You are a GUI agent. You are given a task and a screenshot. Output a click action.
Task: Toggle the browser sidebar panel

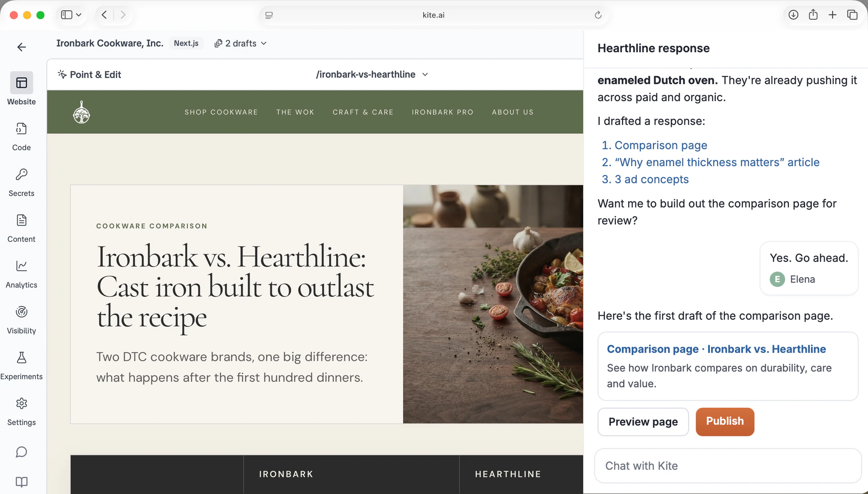tap(66, 15)
